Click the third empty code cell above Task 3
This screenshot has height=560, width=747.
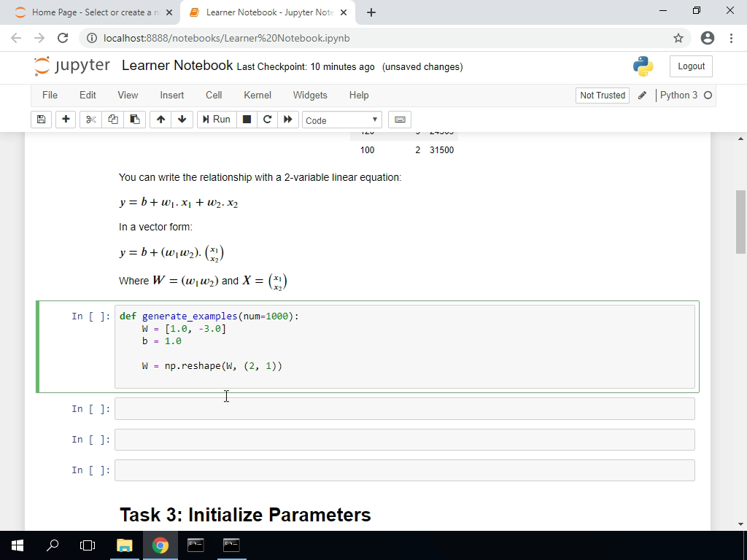pos(404,470)
